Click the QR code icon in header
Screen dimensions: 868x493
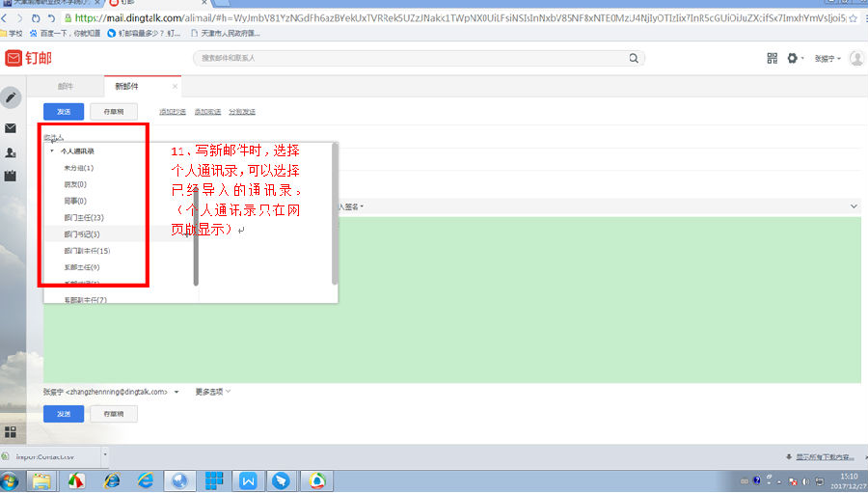coord(773,58)
